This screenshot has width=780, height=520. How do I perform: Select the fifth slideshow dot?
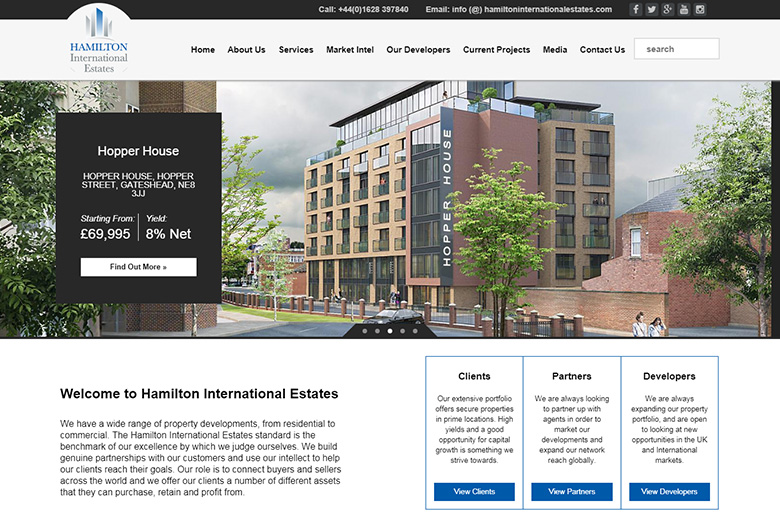click(x=415, y=331)
